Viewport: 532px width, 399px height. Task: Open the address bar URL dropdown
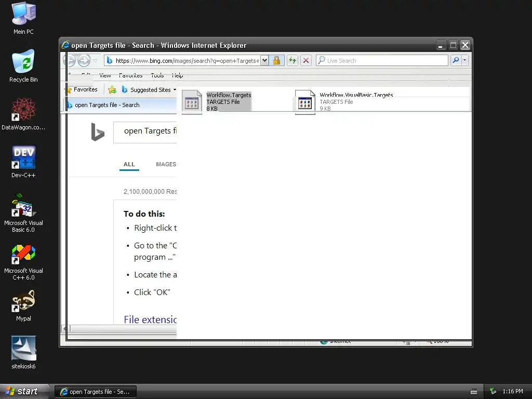point(264,61)
